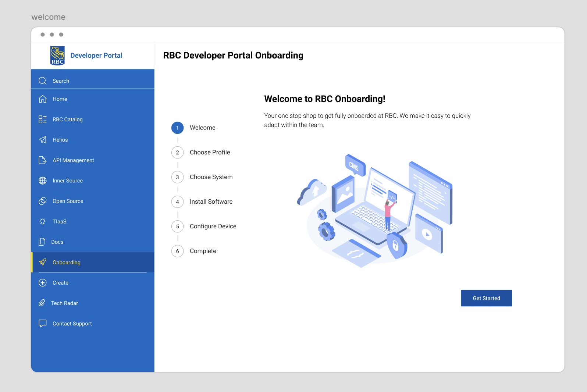
Task: Navigate to Inner Source
Action: click(x=93, y=181)
